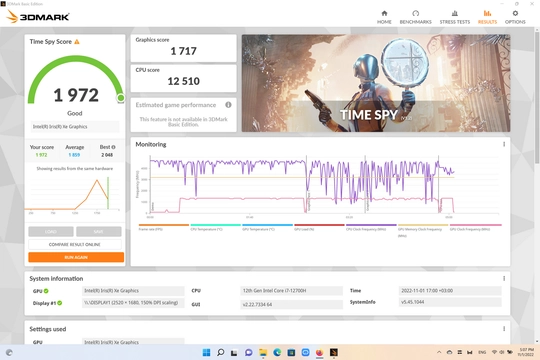Image resolution: width=540 pixels, height=360 pixels.
Task: Open the Benchmarks tab
Action: point(415,17)
